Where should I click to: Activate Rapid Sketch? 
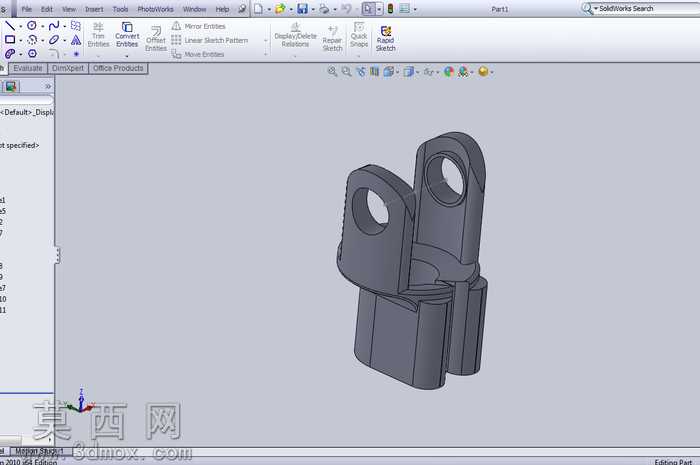[x=386, y=38]
